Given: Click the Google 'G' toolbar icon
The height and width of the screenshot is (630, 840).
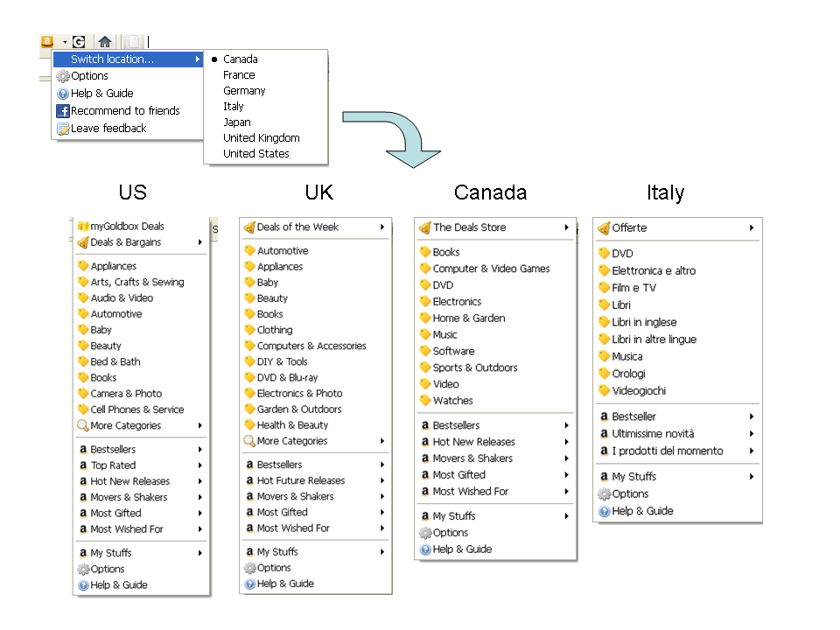Looking at the screenshot, I should click(x=79, y=41).
